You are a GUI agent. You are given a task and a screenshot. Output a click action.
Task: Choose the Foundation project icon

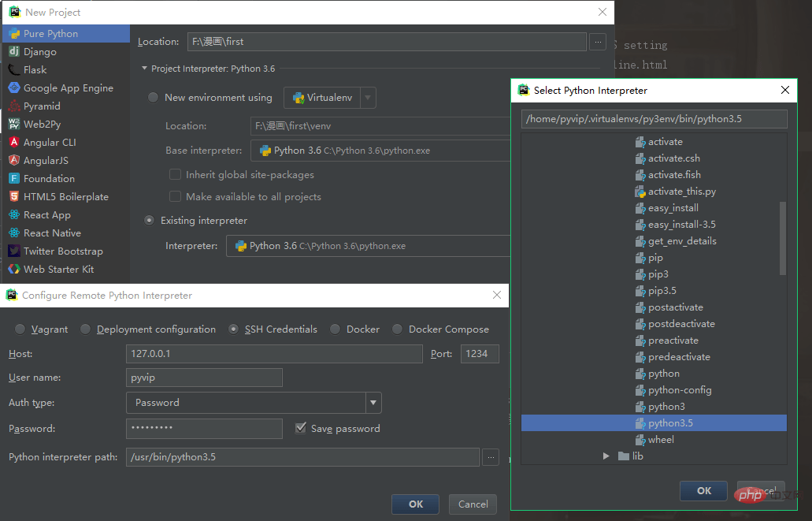coord(14,178)
